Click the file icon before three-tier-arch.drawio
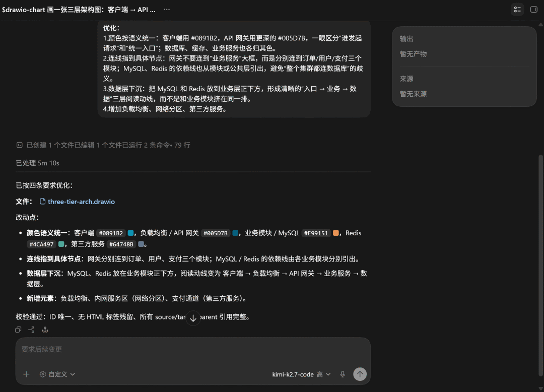This screenshot has height=392, width=544. coord(42,202)
